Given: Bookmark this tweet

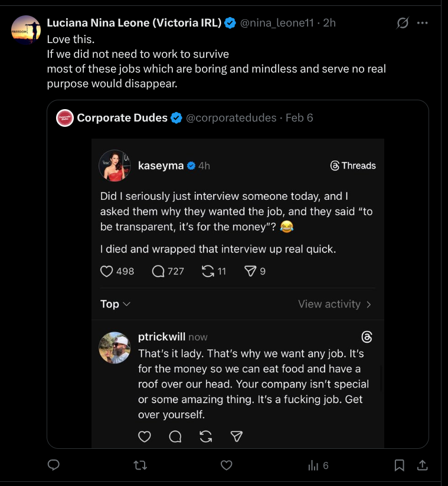Looking at the screenshot, I should click(x=400, y=465).
